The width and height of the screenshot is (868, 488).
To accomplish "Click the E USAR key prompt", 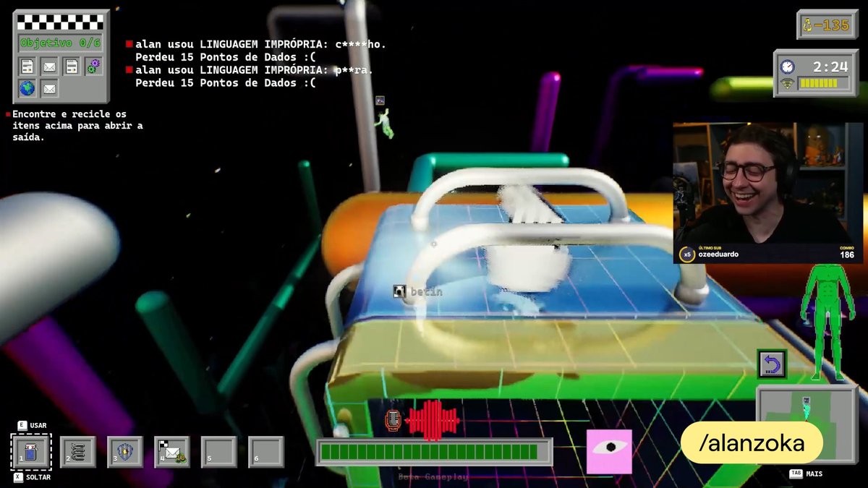I will pyautogui.click(x=32, y=426).
